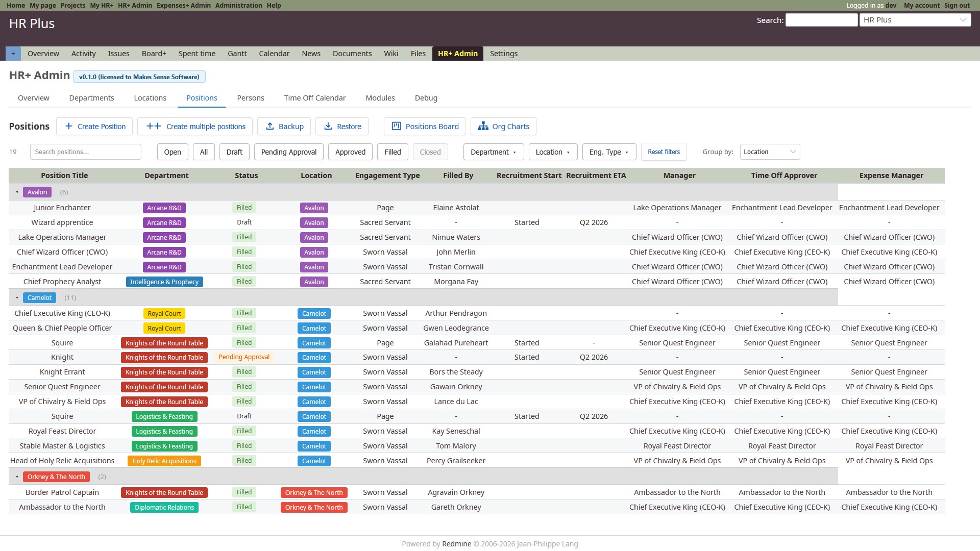
Task: Open the Time Off Calendar tab
Action: 315,98
